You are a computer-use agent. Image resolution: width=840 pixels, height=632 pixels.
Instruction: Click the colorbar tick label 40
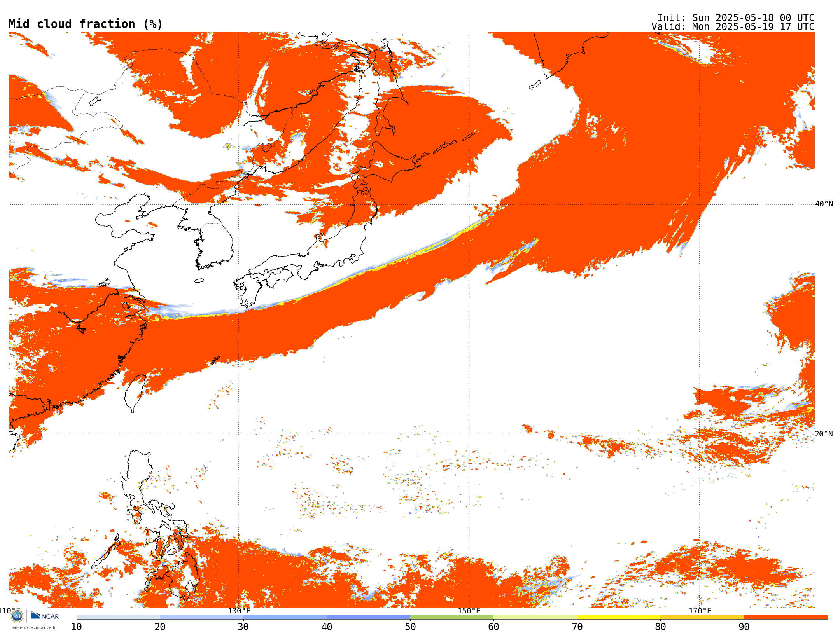click(327, 627)
